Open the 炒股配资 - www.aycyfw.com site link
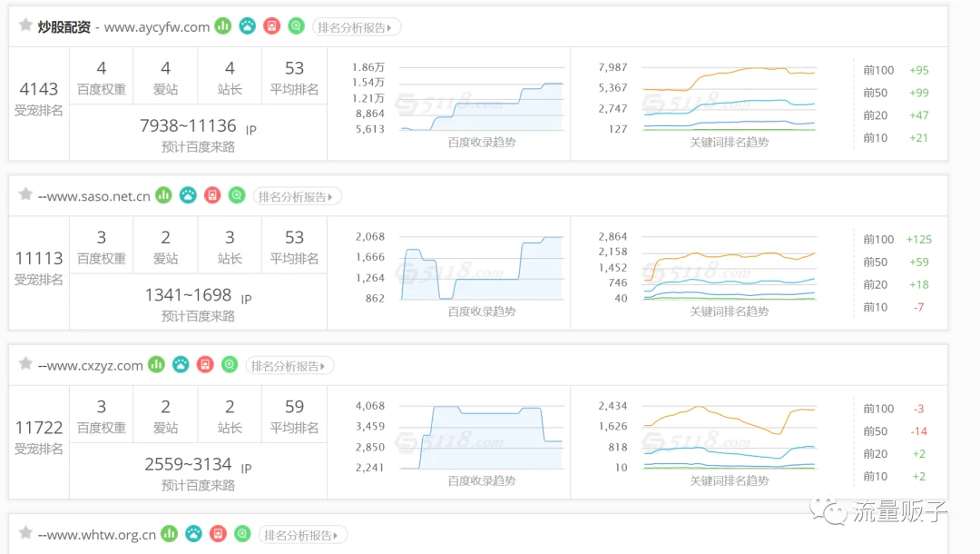 [x=123, y=27]
